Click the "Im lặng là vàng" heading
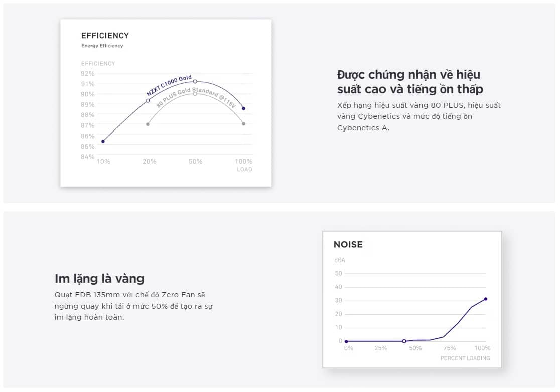560x392 pixels. pyautogui.click(x=99, y=278)
